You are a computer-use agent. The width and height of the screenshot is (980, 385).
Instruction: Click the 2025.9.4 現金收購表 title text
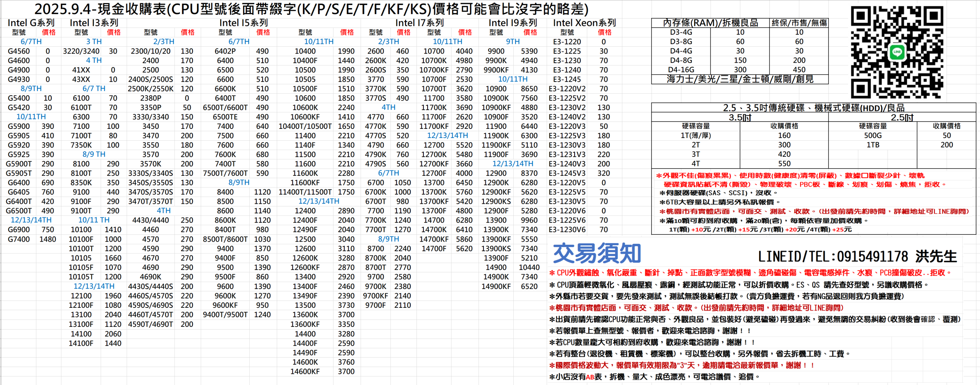(x=311, y=9)
